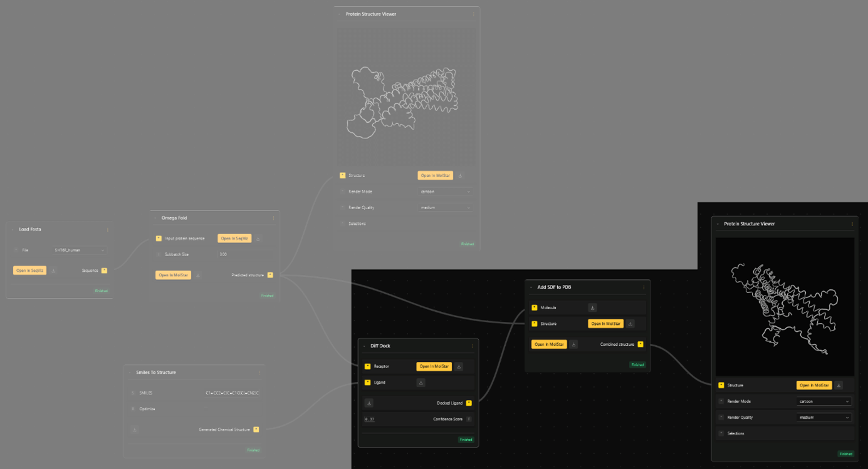The width and height of the screenshot is (868, 469).
Task: Click download icon in Smiles To Structure node
Action: click(x=135, y=430)
